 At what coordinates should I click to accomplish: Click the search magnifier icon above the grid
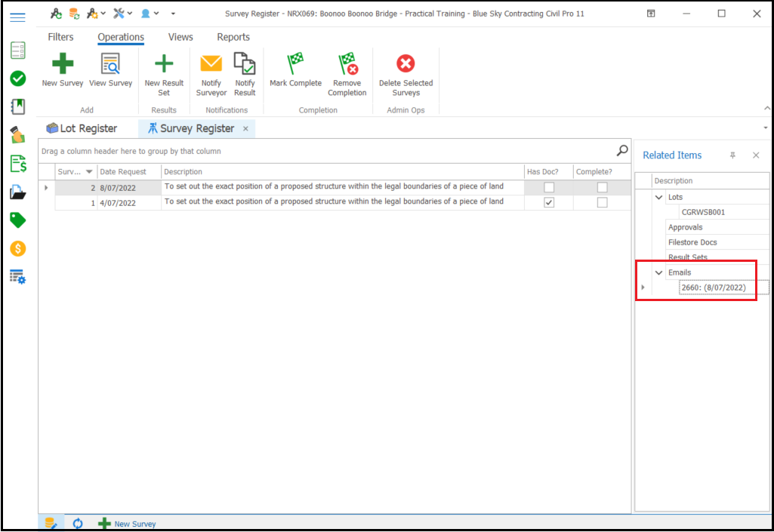tap(622, 151)
